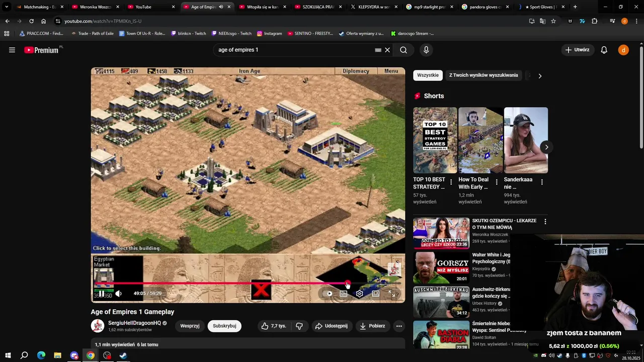Screen dimensions: 644x362
Task: Switch to theater mode in player
Action: (x=375, y=294)
